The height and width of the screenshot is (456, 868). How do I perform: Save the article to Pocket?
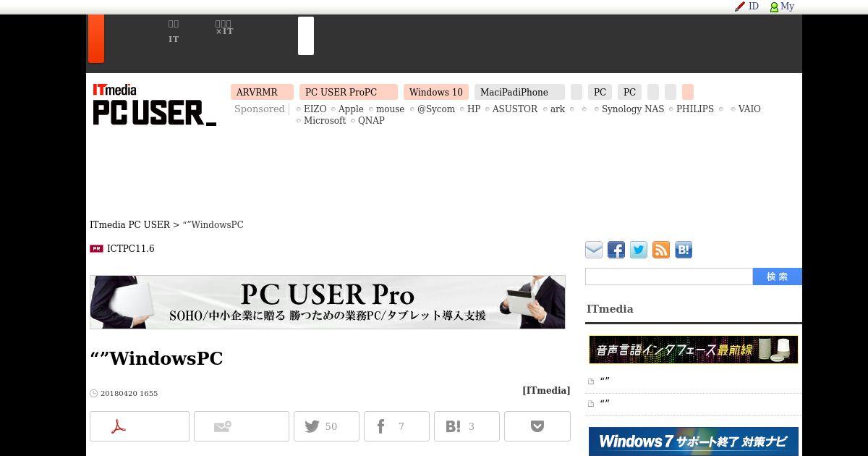[x=537, y=426]
